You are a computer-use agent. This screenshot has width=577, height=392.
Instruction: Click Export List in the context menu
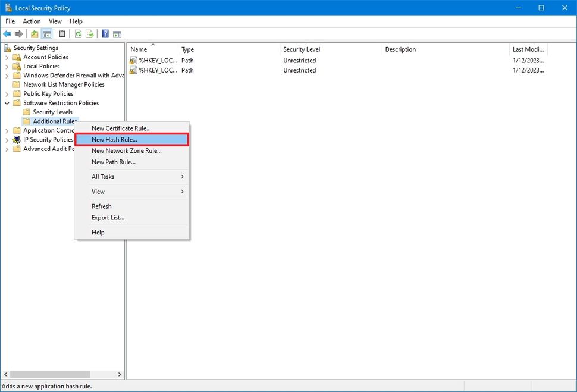(108, 218)
